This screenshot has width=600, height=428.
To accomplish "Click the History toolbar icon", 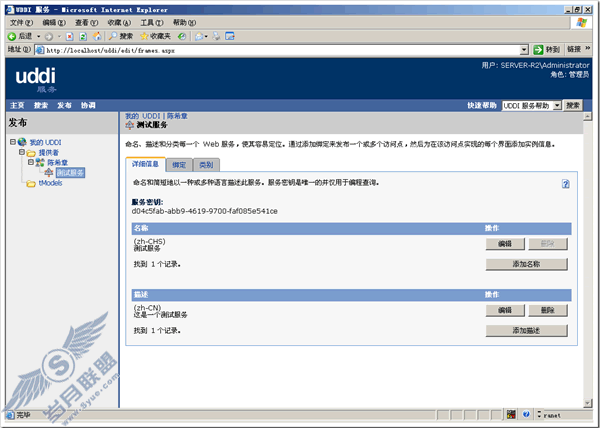I will click(182, 36).
